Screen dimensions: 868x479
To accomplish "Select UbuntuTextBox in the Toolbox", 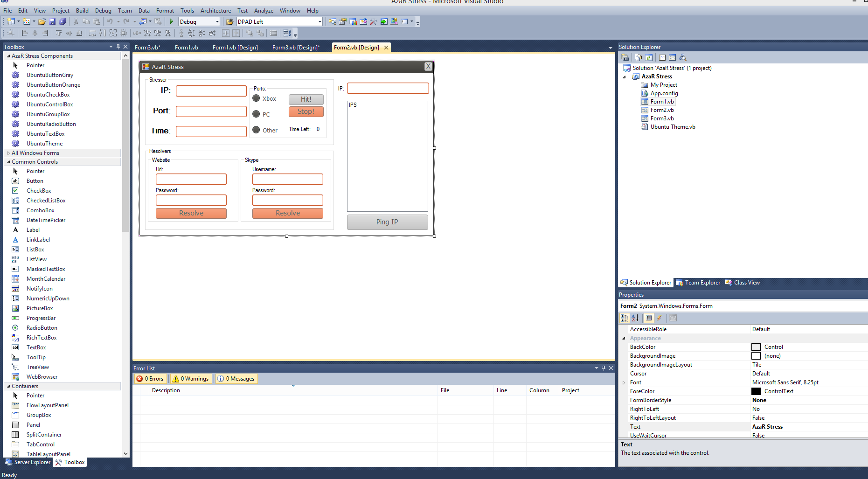I will tap(45, 134).
